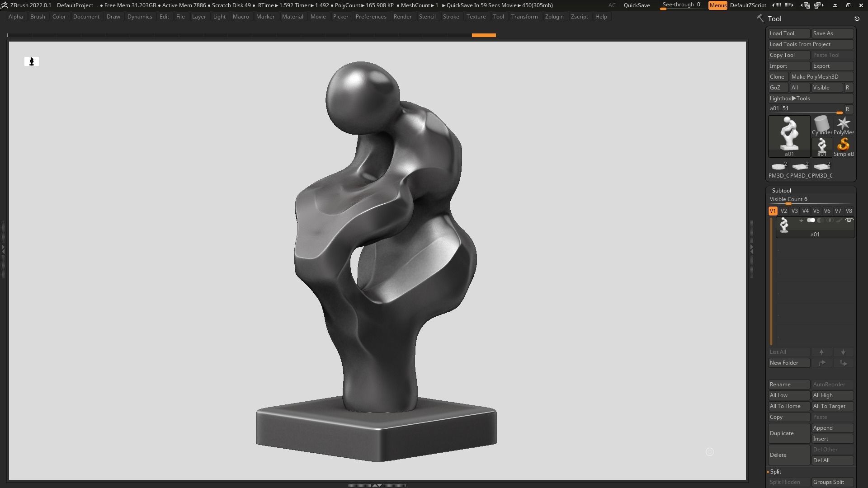The height and width of the screenshot is (488, 868).
Task: Toggle union boolean mode on a01
Action: (x=811, y=221)
